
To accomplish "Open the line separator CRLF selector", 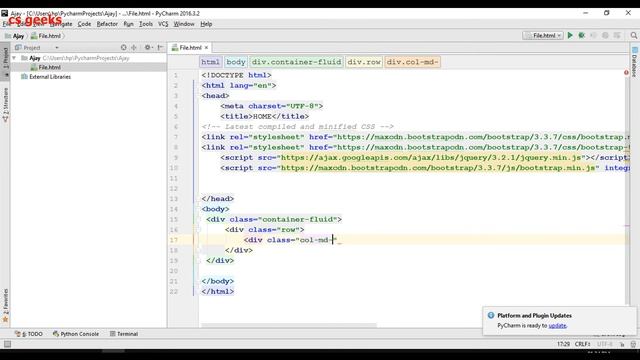I will pos(582,344).
